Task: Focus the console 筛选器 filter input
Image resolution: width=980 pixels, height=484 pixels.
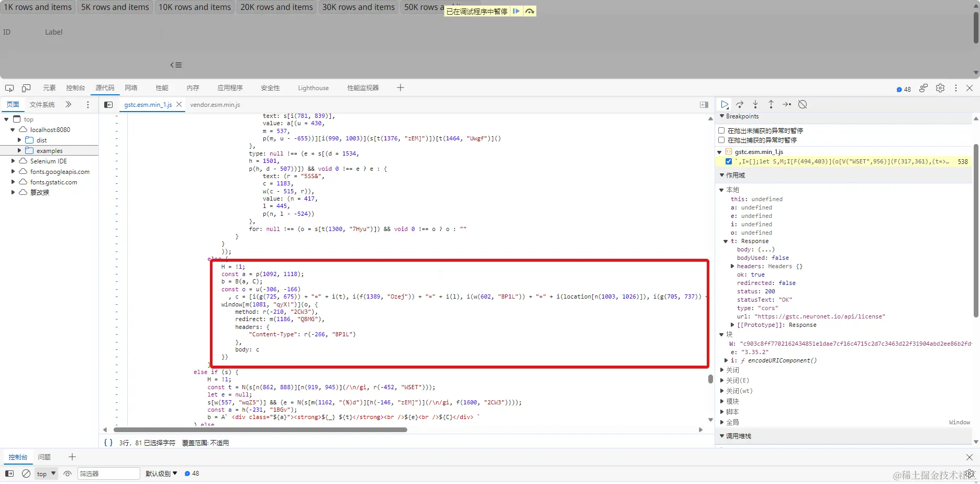Action: point(109,474)
